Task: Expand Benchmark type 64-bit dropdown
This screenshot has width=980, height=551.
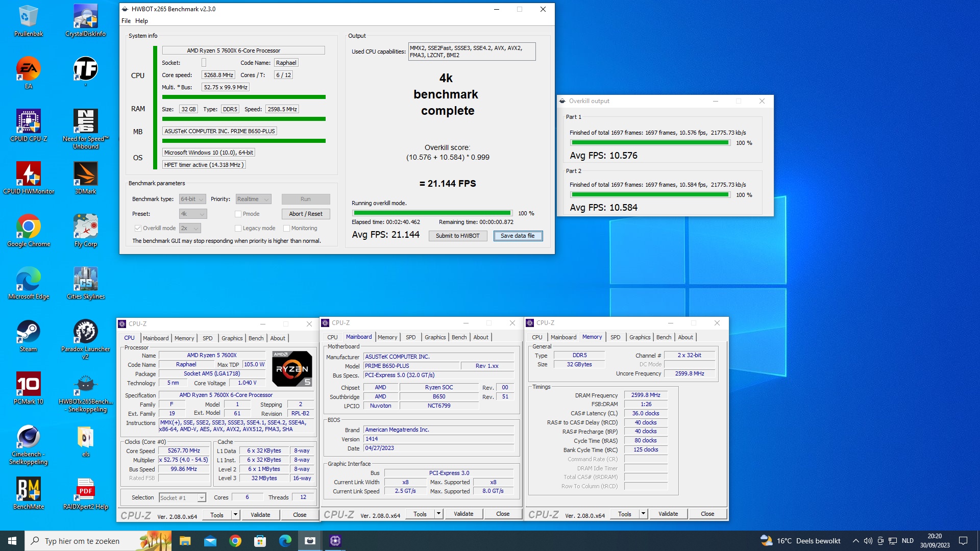Action: click(192, 199)
